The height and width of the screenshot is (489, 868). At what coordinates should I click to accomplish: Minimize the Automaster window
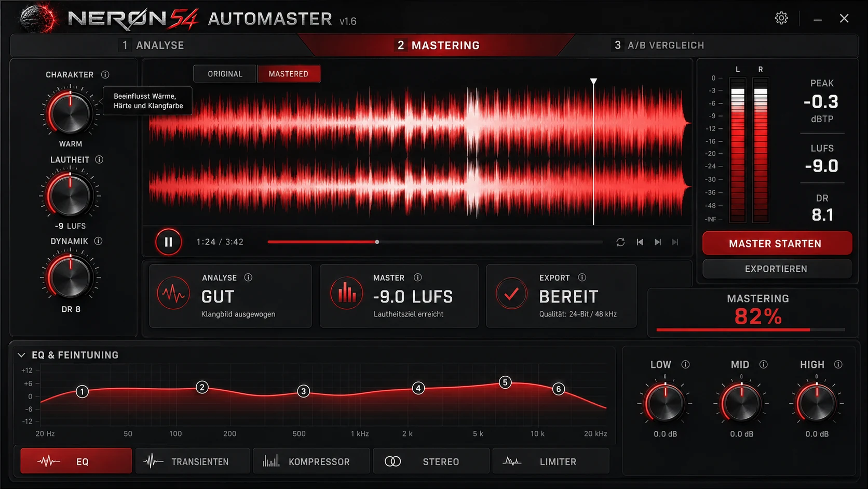click(x=818, y=19)
